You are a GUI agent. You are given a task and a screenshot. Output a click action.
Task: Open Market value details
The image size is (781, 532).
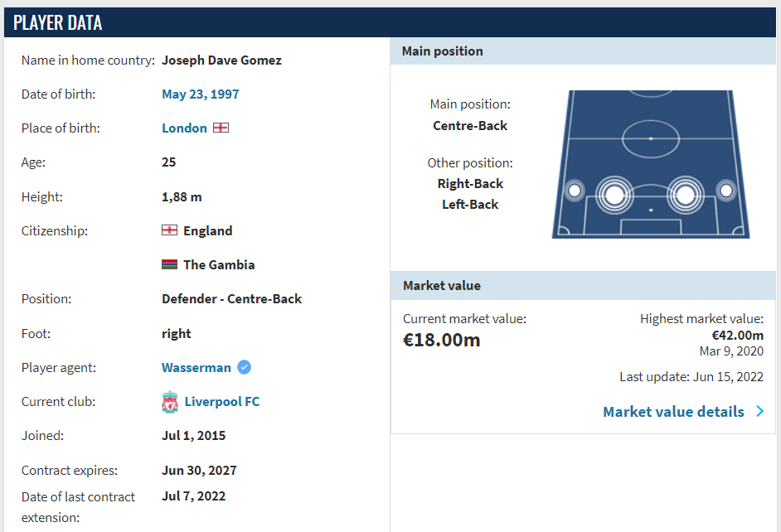(673, 412)
